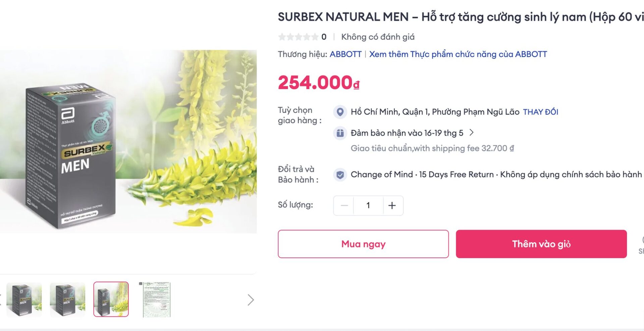The image size is (644, 331).
Task: Select the certificate document thumbnail
Action: [155, 300]
